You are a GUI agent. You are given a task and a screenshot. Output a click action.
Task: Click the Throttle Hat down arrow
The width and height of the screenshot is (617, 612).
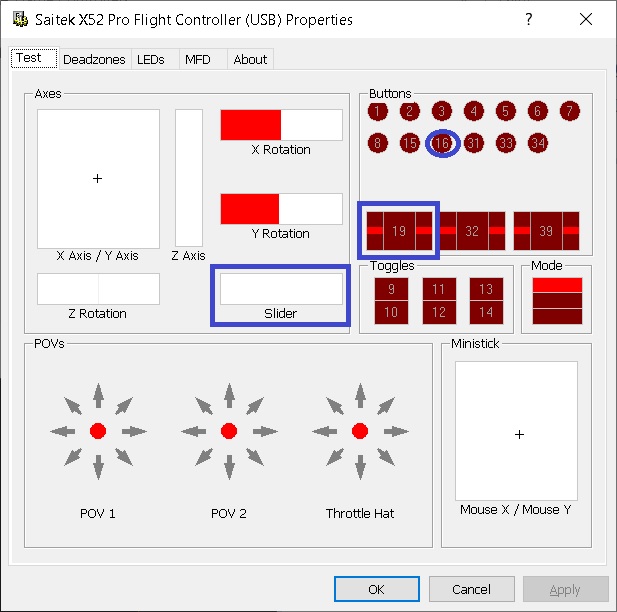(360, 467)
